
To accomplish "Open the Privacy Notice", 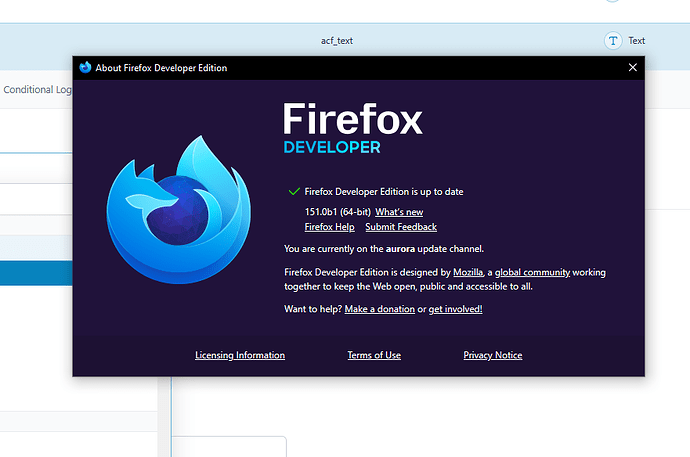I will tap(492, 355).
